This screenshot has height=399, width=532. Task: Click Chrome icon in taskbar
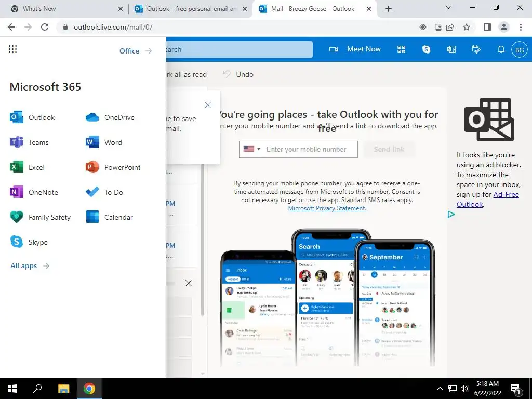pyautogui.click(x=89, y=389)
